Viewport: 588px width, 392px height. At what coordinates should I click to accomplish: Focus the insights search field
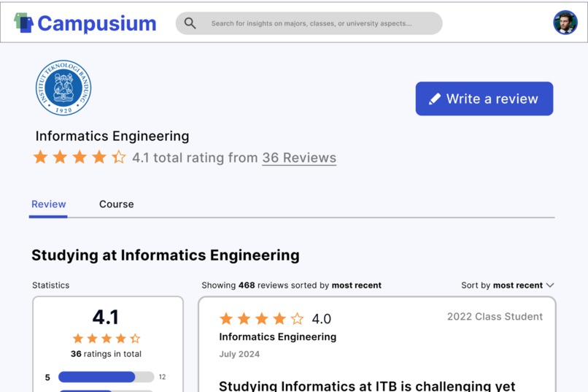coord(309,23)
